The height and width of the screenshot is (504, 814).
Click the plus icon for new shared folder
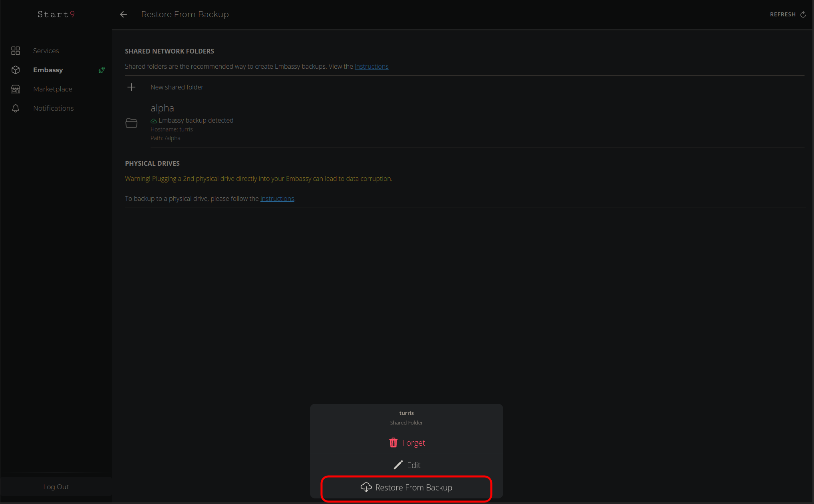point(131,87)
